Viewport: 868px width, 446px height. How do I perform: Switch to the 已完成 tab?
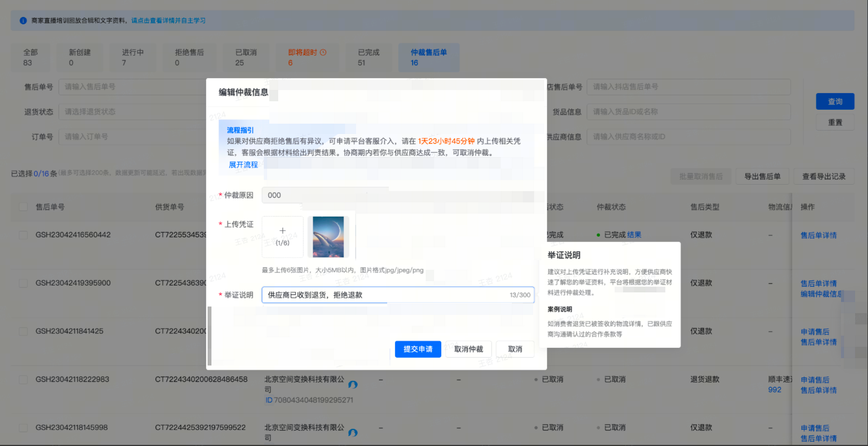[x=368, y=57]
